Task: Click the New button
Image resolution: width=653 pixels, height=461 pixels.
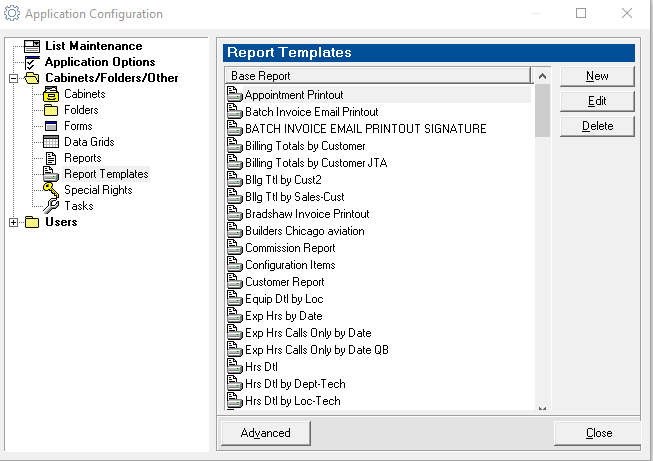Action: coord(597,76)
